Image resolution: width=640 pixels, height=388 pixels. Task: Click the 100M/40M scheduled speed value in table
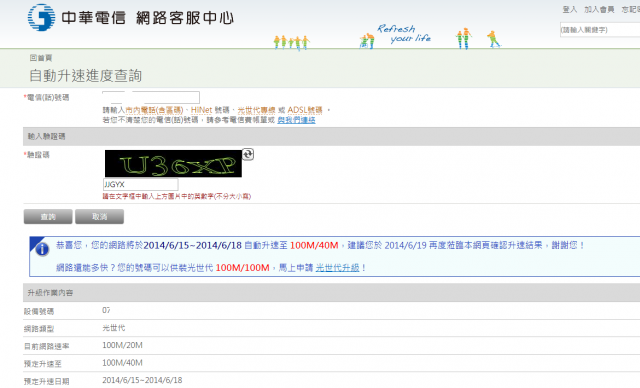(x=122, y=363)
